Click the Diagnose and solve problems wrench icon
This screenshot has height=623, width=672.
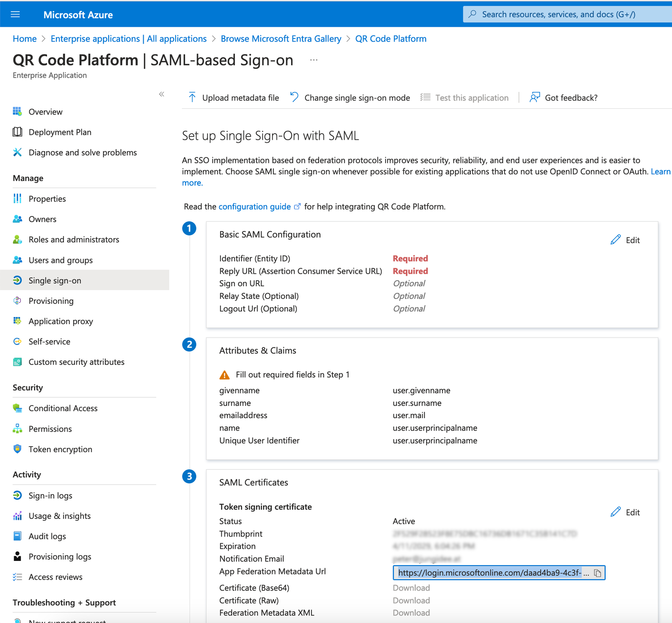click(17, 152)
